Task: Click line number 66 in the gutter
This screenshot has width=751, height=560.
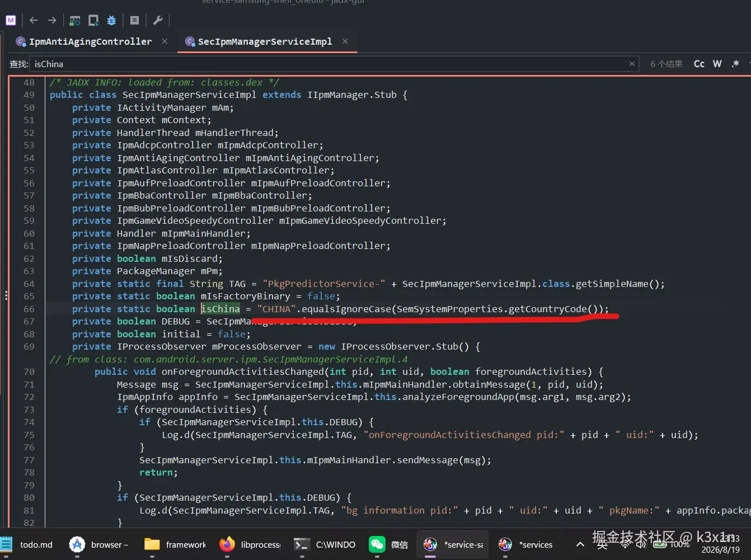Action: tap(29, 309)
